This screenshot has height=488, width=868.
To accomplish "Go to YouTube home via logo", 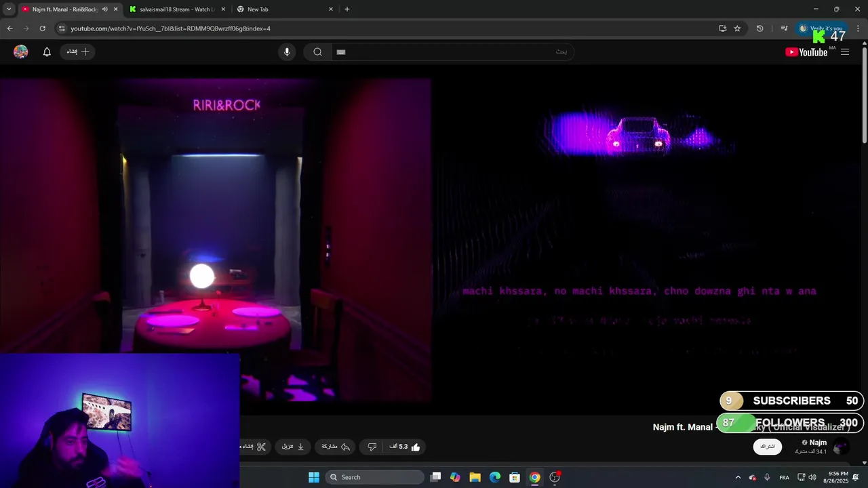I will pos(806,52).
